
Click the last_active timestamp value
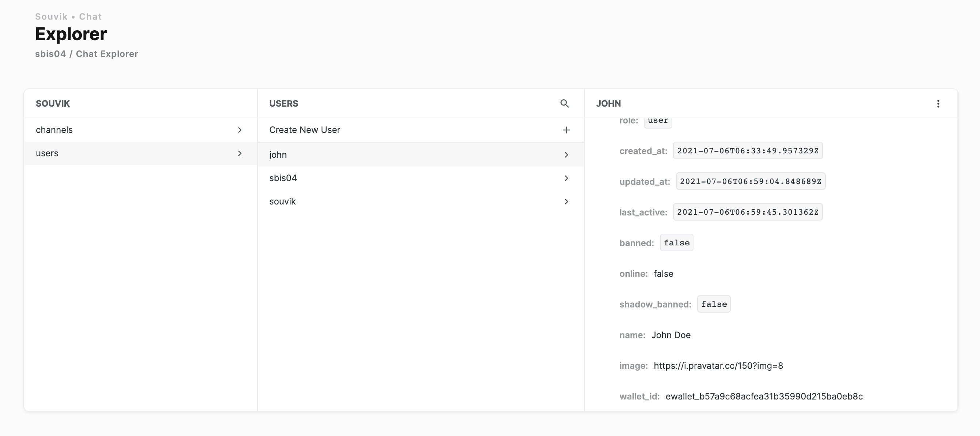point(748,212)
